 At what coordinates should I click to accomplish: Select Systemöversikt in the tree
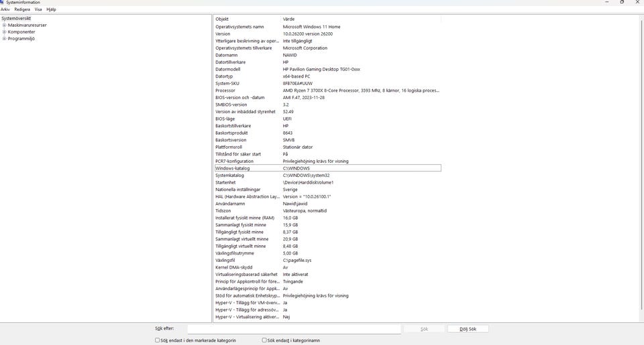pyautogui.click(x=16, y=19)
